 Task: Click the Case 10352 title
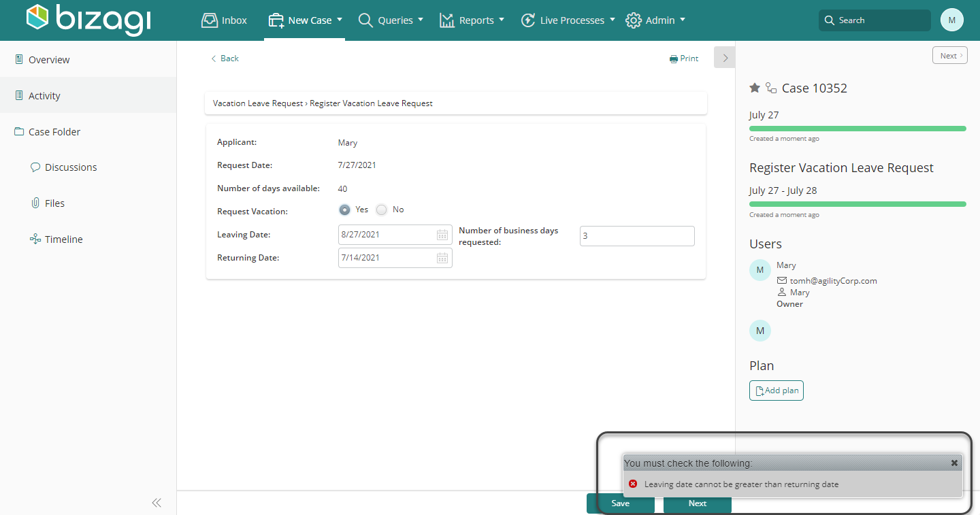click(815, 88)
